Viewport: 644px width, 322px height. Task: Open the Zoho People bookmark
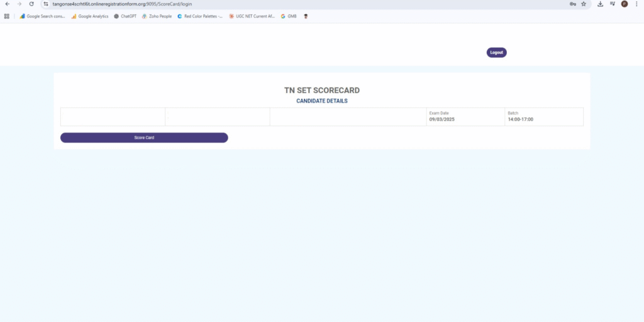click(157, 16)
